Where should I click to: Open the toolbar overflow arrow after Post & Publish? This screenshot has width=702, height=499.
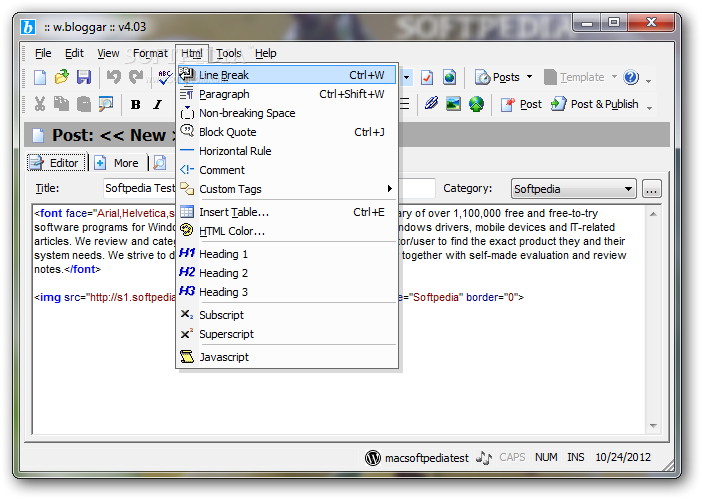pos(650,108)
